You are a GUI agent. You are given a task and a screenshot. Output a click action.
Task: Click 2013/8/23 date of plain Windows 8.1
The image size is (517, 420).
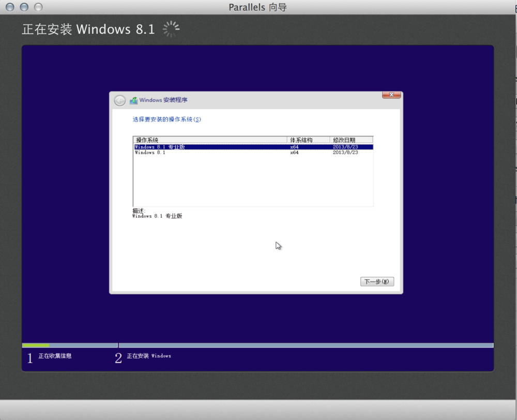[345, 153]
